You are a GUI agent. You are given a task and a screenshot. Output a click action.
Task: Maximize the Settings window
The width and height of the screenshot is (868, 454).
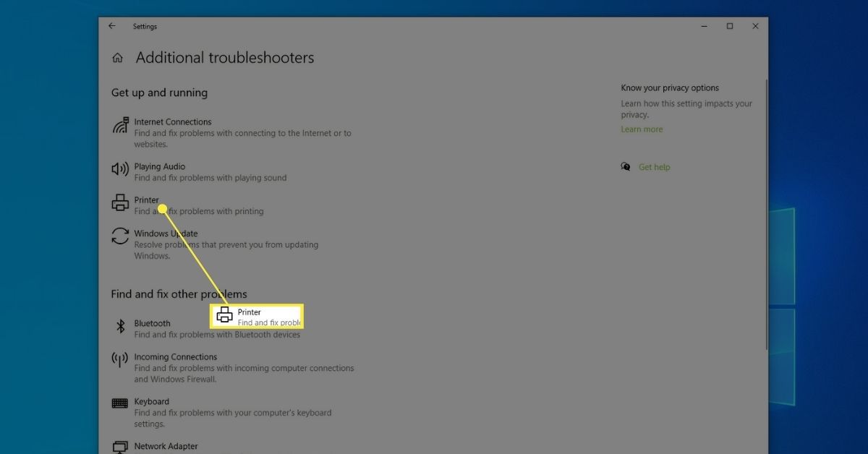(x=729, y=26)
